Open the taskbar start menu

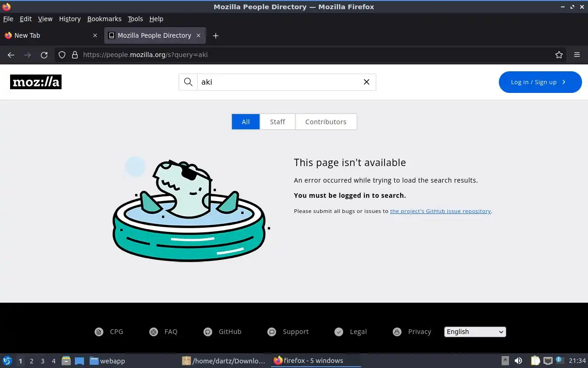pos(7,361)
